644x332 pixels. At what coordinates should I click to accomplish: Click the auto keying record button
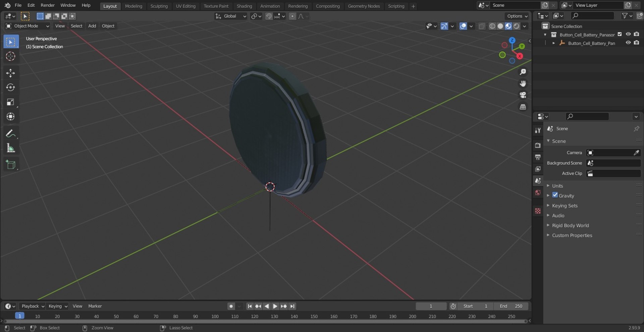(x=231, y=306)
